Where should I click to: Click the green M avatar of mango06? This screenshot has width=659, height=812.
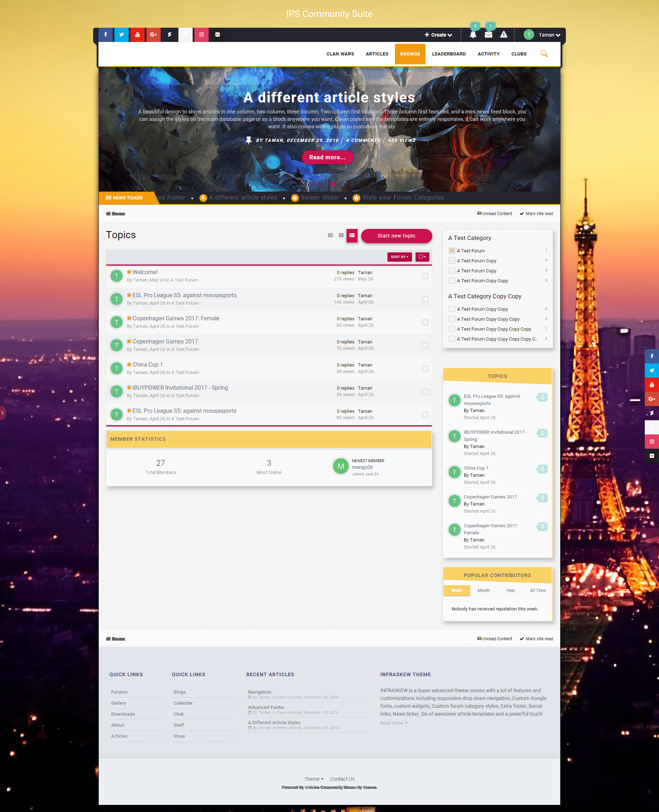[341, 466]
